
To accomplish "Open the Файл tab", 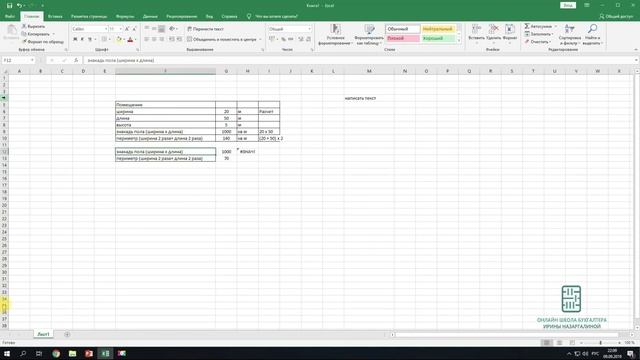I will pos(10,16).
